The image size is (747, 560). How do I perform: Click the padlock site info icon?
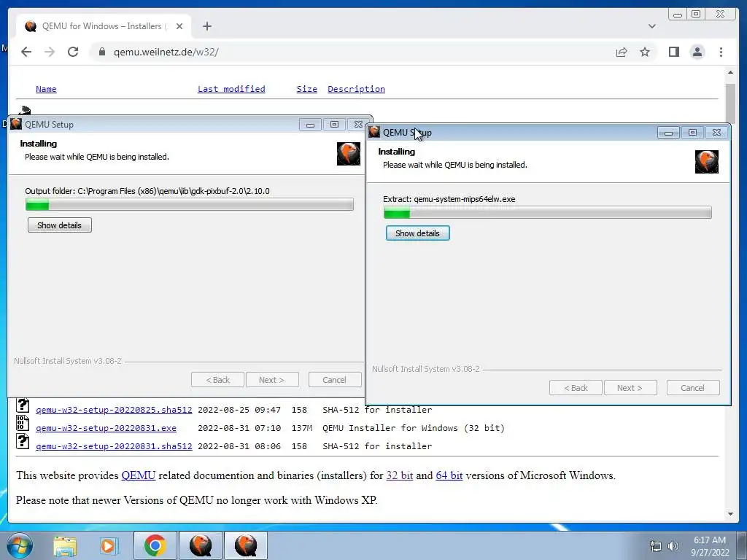click(x=102, y=52)
